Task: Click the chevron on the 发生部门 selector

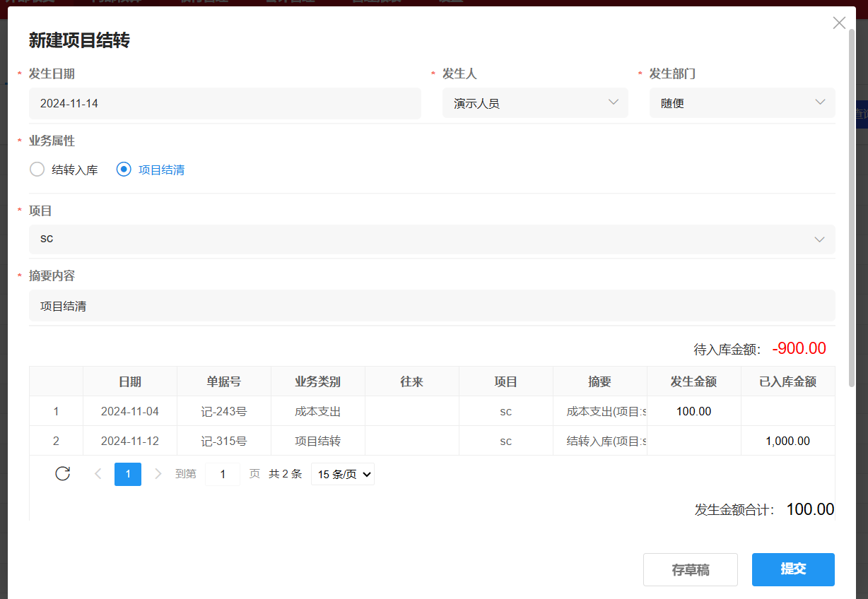Action: pos(820,102)
